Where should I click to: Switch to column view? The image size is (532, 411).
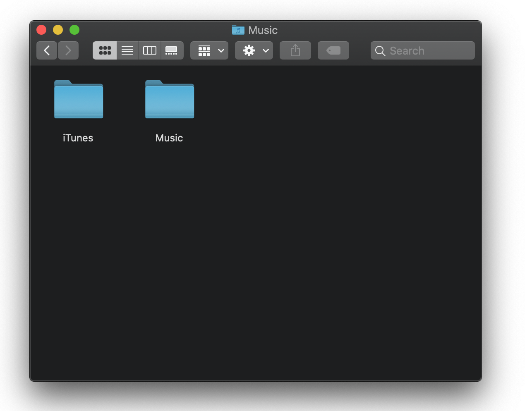point(150,50)
